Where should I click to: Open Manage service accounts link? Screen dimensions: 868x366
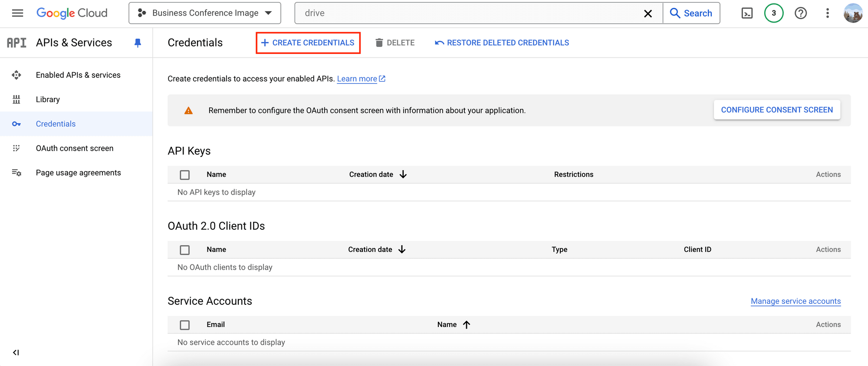pos(796,301)
